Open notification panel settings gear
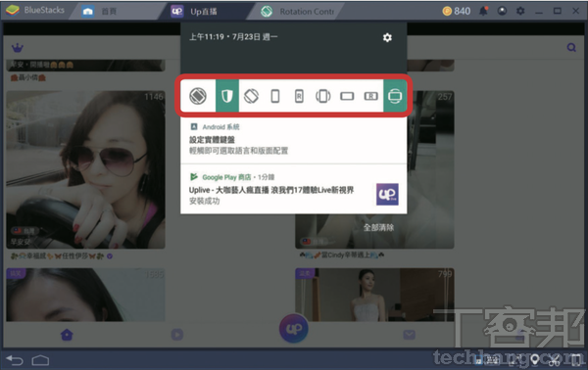 coord(387,37)
